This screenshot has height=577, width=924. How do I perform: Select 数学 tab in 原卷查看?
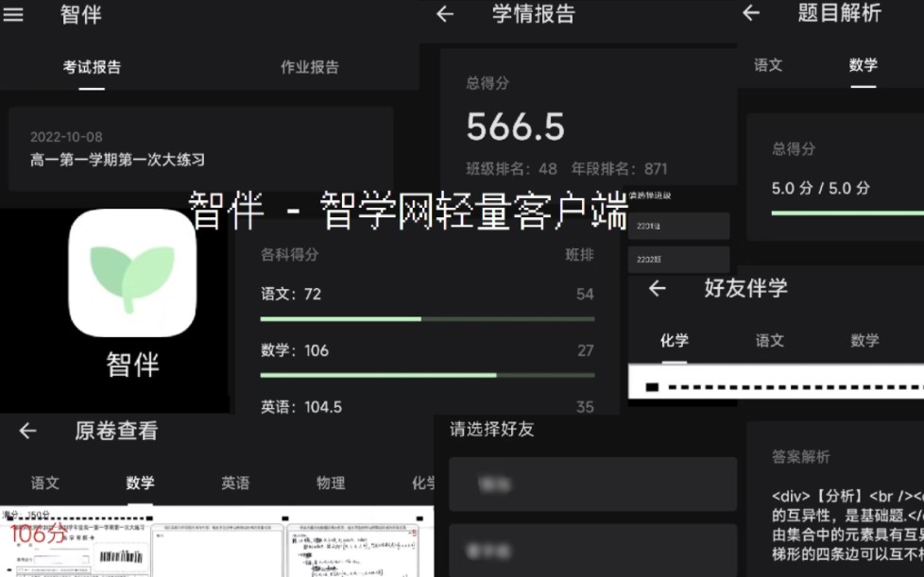[140, 484]
